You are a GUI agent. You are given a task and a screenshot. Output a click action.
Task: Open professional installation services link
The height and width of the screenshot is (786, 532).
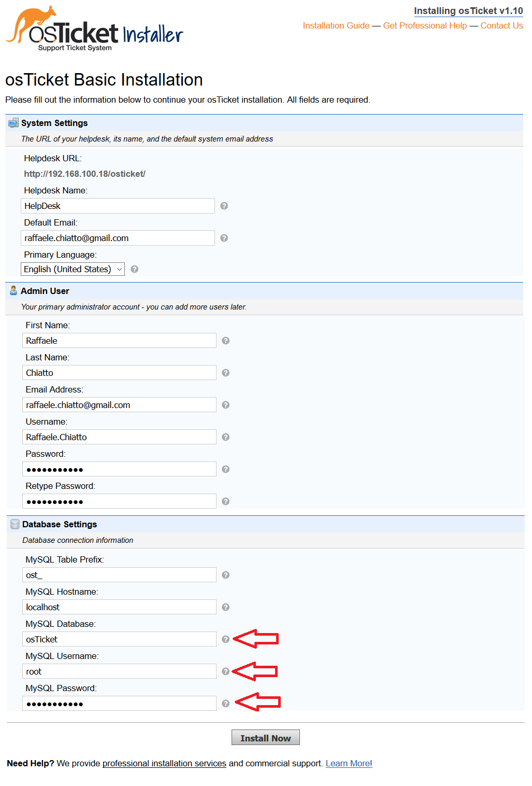point(164,763)
